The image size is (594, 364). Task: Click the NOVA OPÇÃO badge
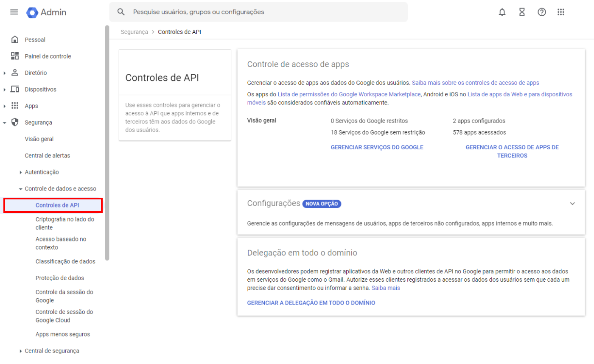click(x=322, y=204)
